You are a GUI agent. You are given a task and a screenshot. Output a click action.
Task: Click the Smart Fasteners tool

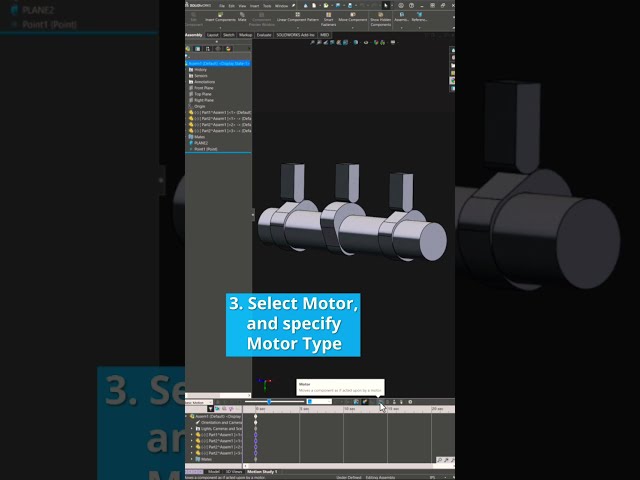tap(328, 19)
